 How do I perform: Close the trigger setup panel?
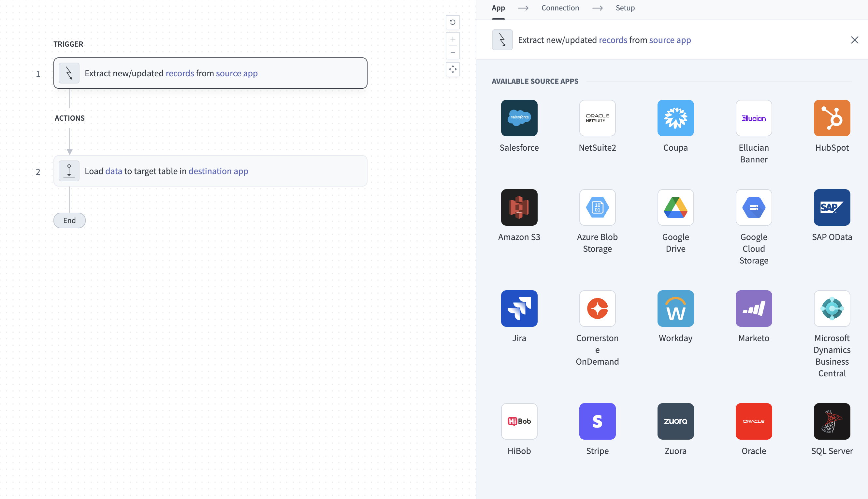pyautogui.click(x=854, y=40)
